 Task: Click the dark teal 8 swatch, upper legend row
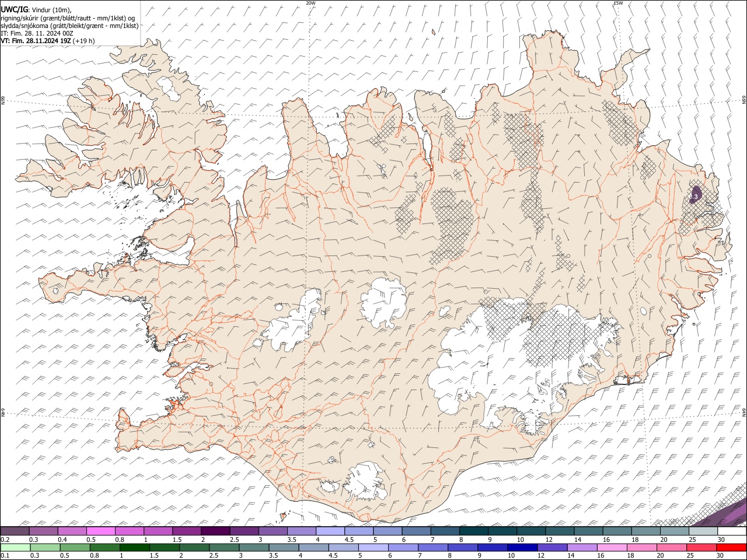click(x=474, y=531)
